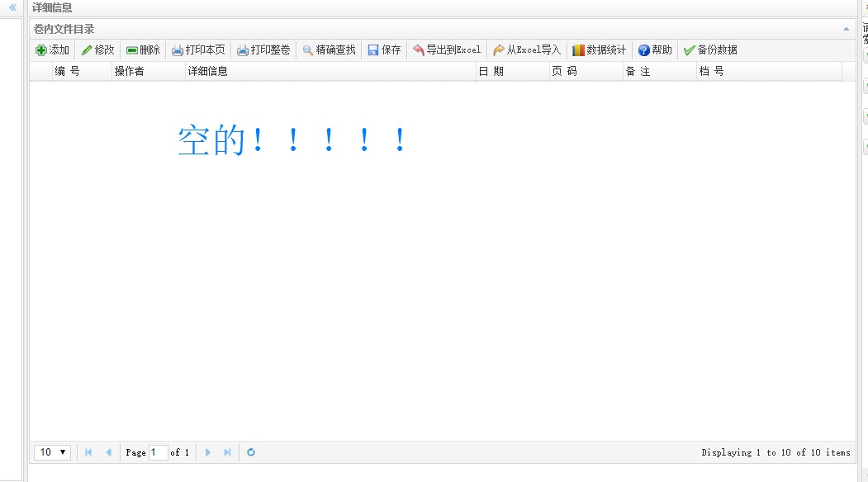Sort by the 页 码 column header
868x482 pixels.
coord(586,71)
